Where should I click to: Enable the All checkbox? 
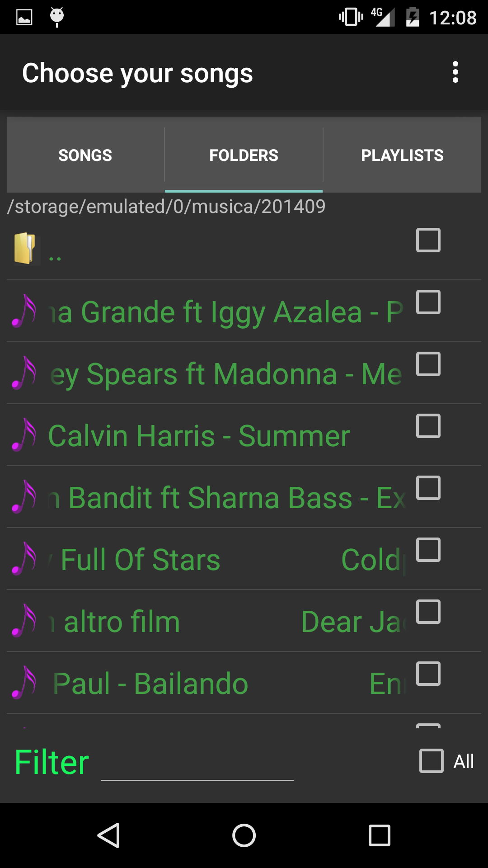(x=432, y=761)
